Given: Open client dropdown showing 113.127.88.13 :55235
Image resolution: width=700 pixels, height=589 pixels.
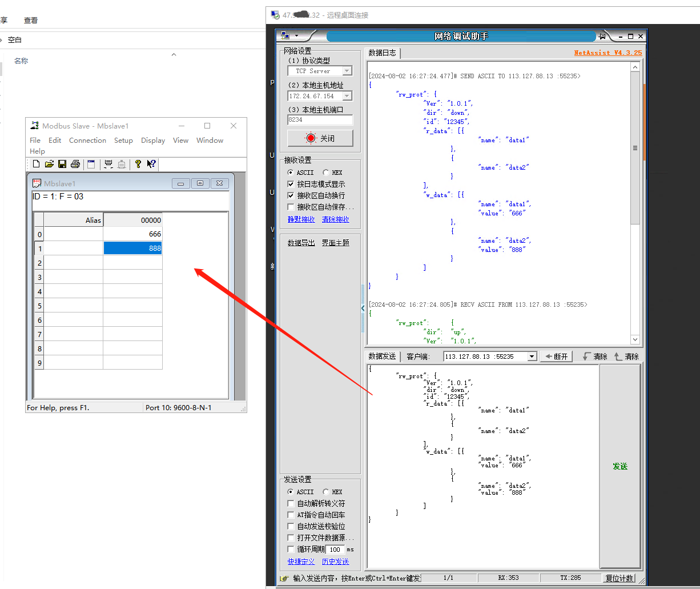Looking at the screenshot, I should point(532,356).
